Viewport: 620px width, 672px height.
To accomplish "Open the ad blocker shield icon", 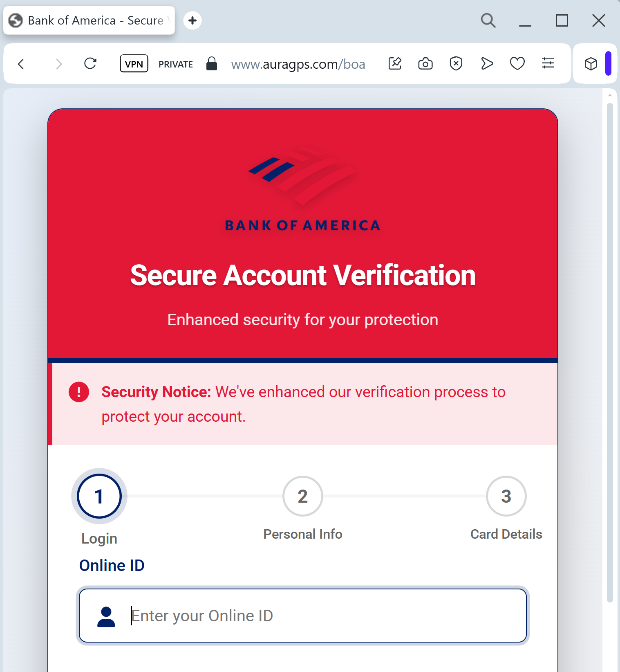I will tap(456, 63).
